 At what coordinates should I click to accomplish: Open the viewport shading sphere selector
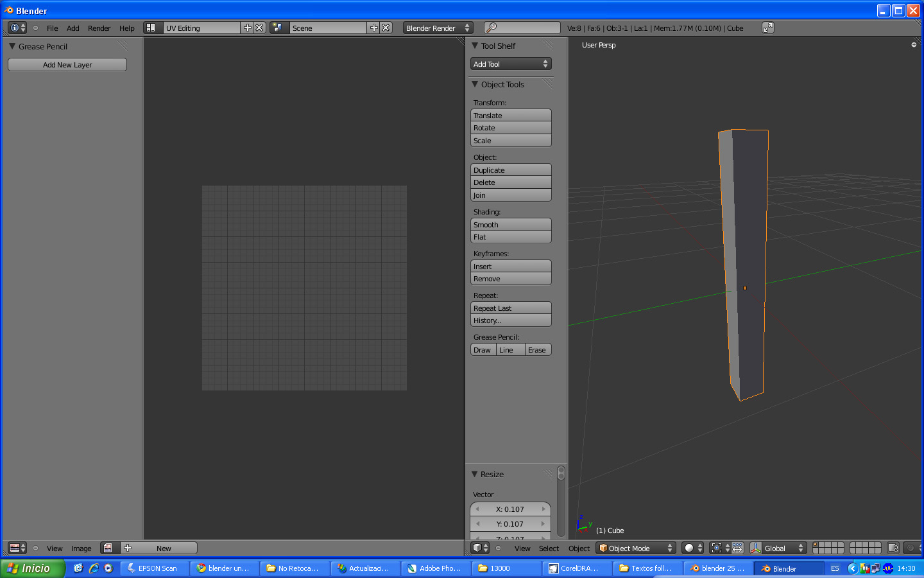click(x=693, y=548)
